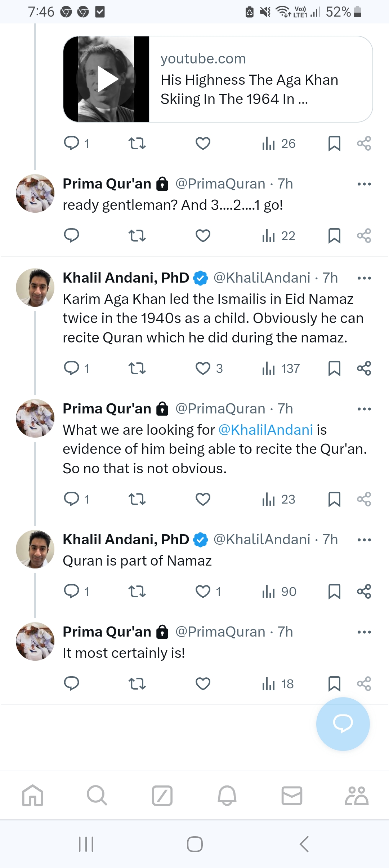
Task: Open more options for 'Quran is part of Namaz' tweet
Action: [364, 540]
